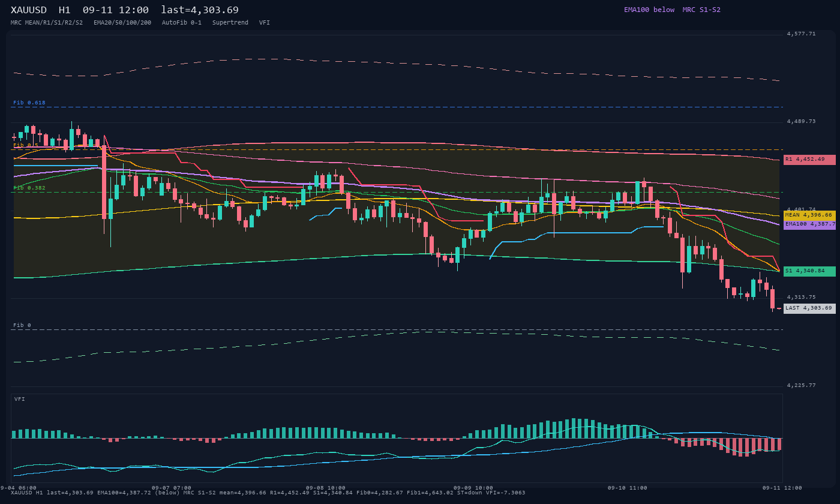Click the LAST 4,303.69 price tag
The height and width of the screenshot is (504, 840).
click(809, 308)
